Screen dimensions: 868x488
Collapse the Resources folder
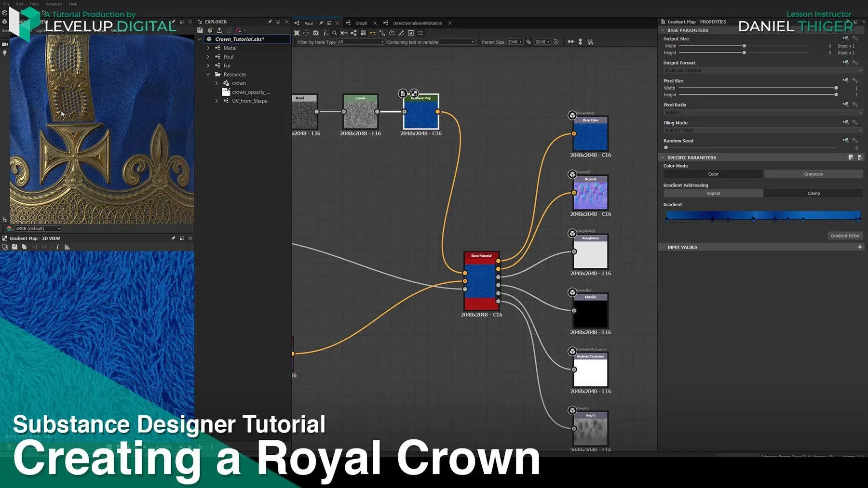[x=208, y=74]
